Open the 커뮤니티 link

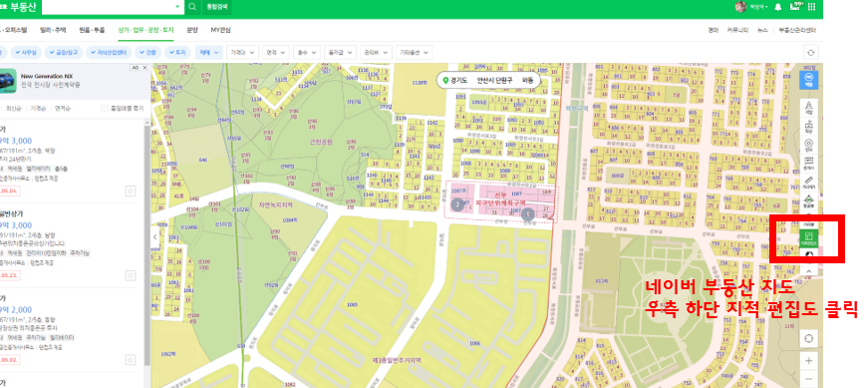pyautogui.click(x=737, y=31)
